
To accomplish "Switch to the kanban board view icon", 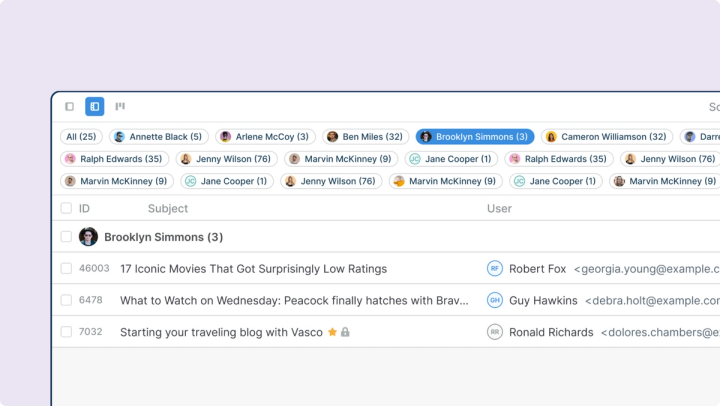I will (120, 107).
